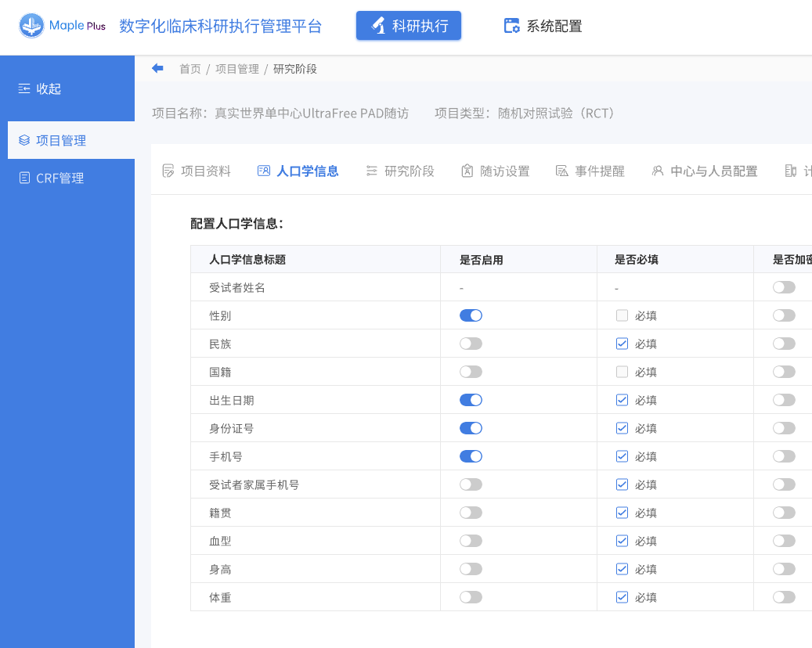Click the 项目管理 layers icon in sidebar
Screen dimensions: 812x648
click(x=24, y=141)
